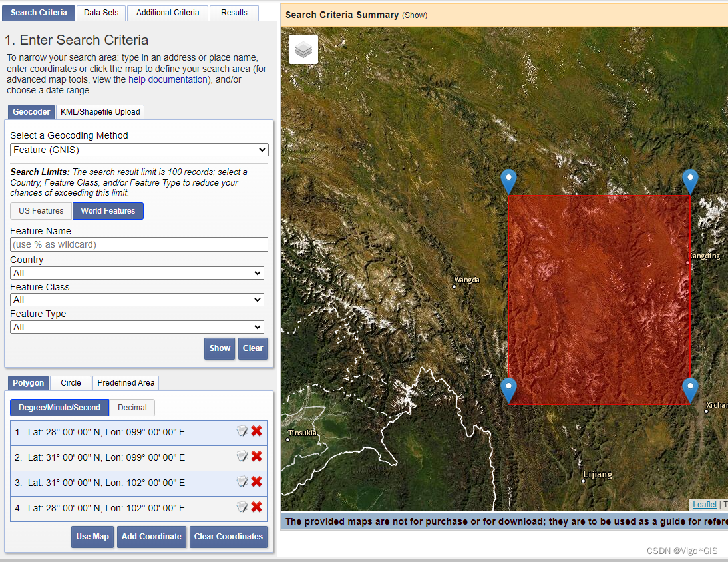Click the bottom-left polygon corner marker
This screenshot has height=562, width=728.
[x=508, y=387]
